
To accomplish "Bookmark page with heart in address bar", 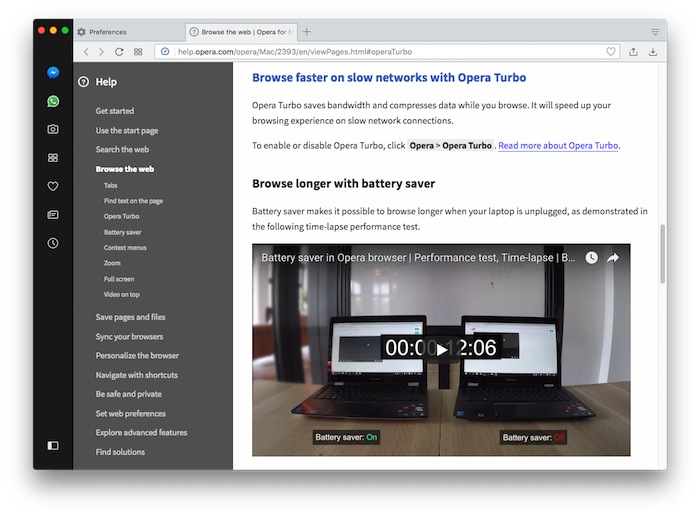I will tap(611, 52).
